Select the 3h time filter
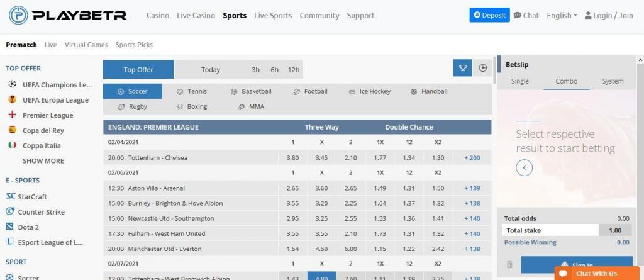 [x=255, y=69]
